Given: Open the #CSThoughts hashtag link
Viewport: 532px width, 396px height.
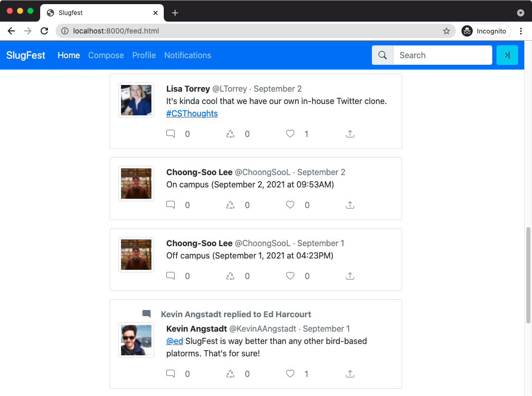Looking at the screenshot, I should tap(192, 113).
